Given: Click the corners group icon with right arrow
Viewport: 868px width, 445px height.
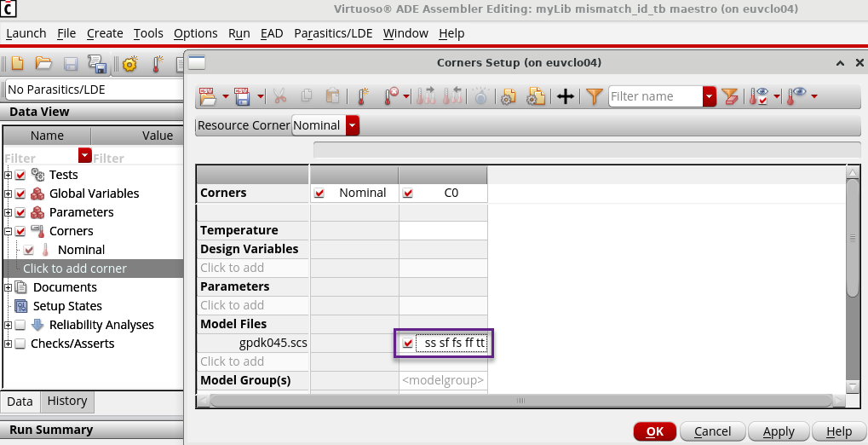Looking at the screenshot, I should click(x=426, y=96).
